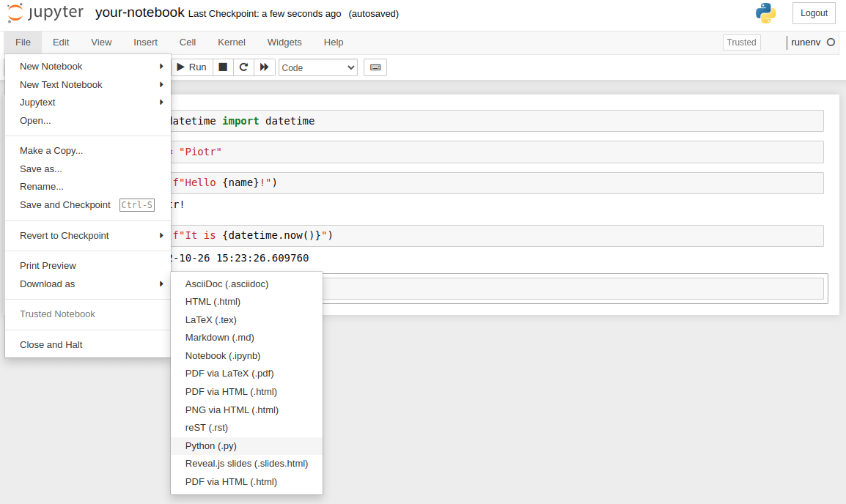This screenshot has width=846, height=504.
Task: Restart kernel and run all cells
Action: click(264, 67)
